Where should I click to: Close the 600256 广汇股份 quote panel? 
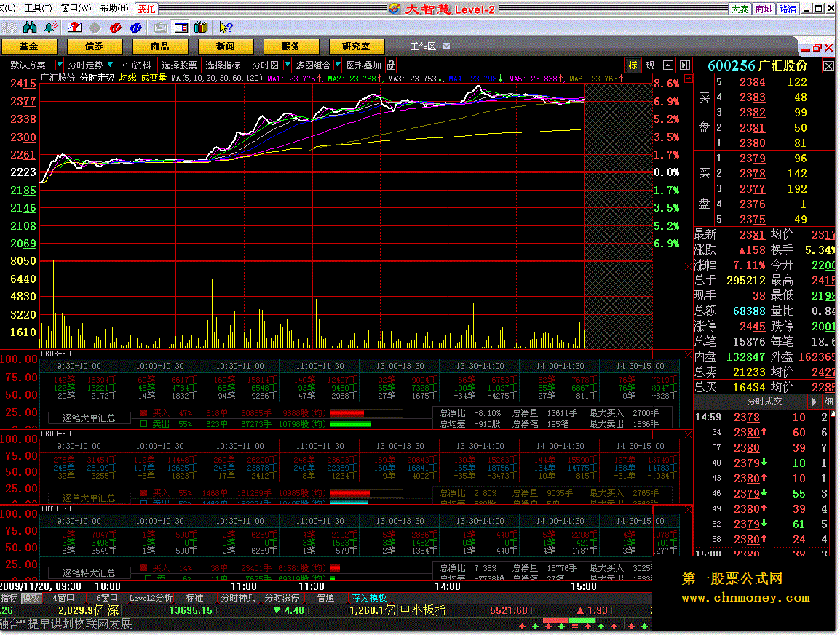coord(828,66)
